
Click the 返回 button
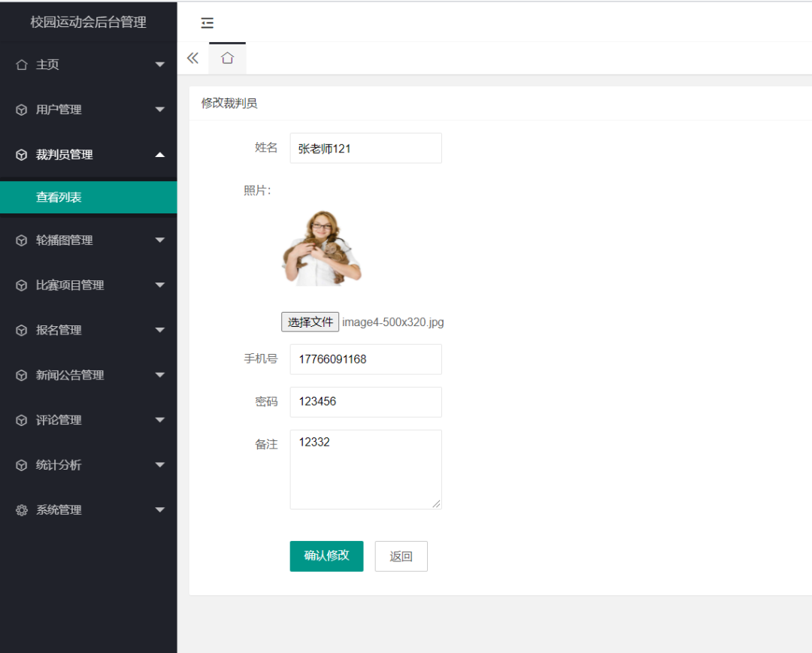[401, 556]
